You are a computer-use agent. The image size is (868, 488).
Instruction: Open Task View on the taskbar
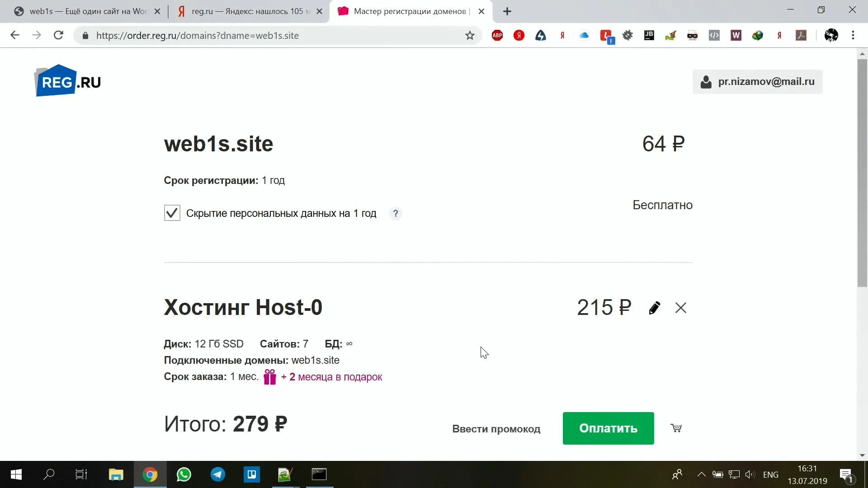pos(81,474)
